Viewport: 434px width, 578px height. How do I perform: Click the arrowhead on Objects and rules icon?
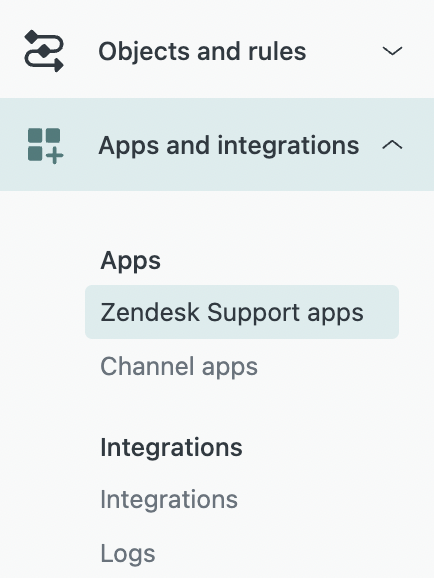pyautogui.click(x=59, y=66)
